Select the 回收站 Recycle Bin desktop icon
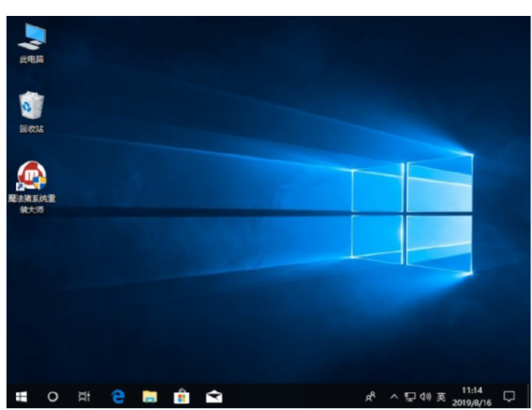 pos(32,112)
